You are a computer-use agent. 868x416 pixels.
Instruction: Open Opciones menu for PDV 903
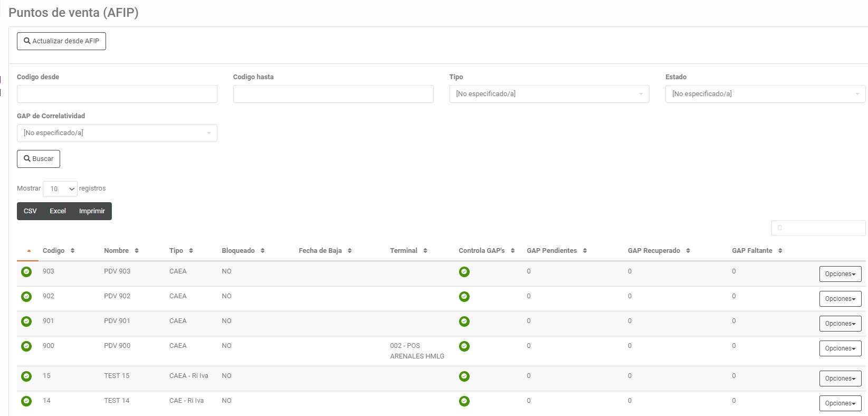pos(840,274)
